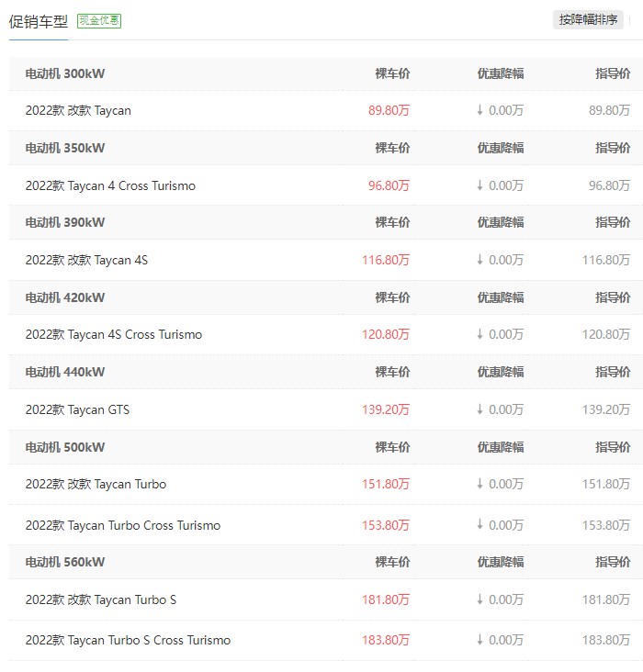Open 2022款 改款 Taycan model link
Viewport: 643px width, 672px height.
tap(78, 110)
